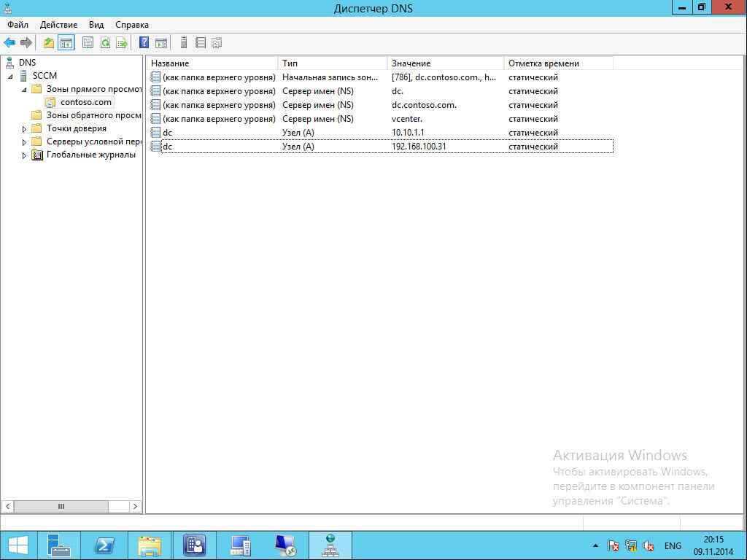Collapse the SCCM server node
The image size is (747, 560).
pos(11,77)
